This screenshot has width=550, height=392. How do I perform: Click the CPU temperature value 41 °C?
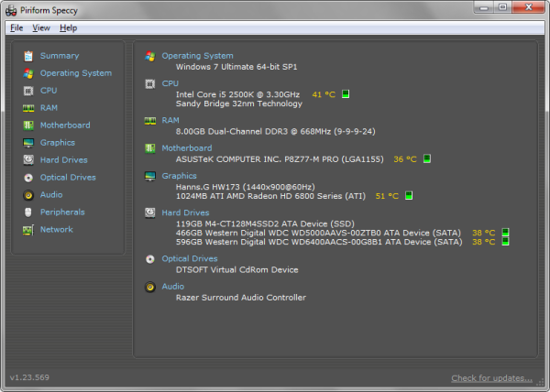tap(324, 94)
